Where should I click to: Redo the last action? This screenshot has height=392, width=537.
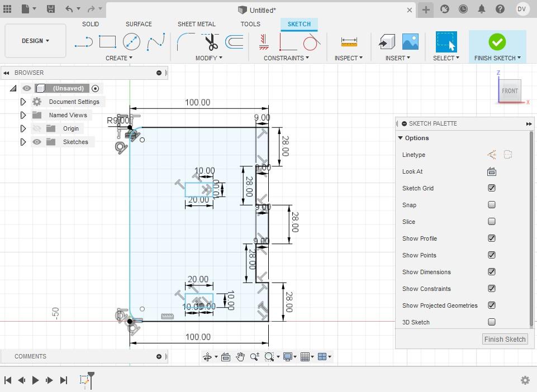(x=91, y=9)
